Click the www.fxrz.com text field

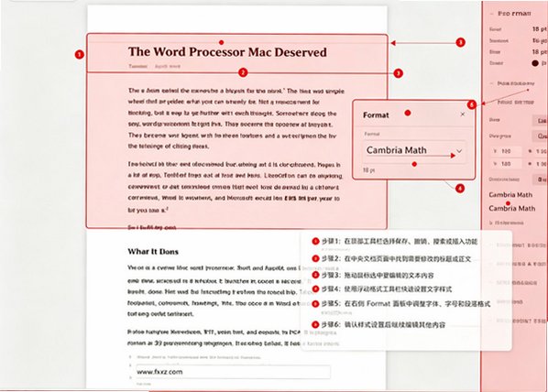233,372
